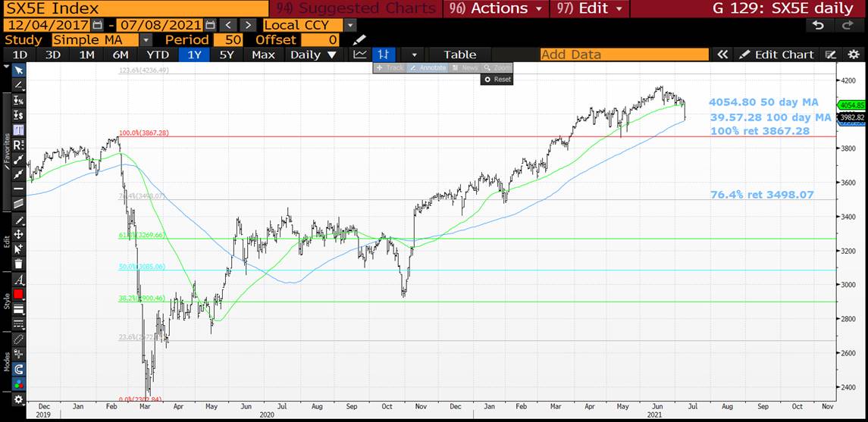Select the arrow pointer tool

click(18, 70)
